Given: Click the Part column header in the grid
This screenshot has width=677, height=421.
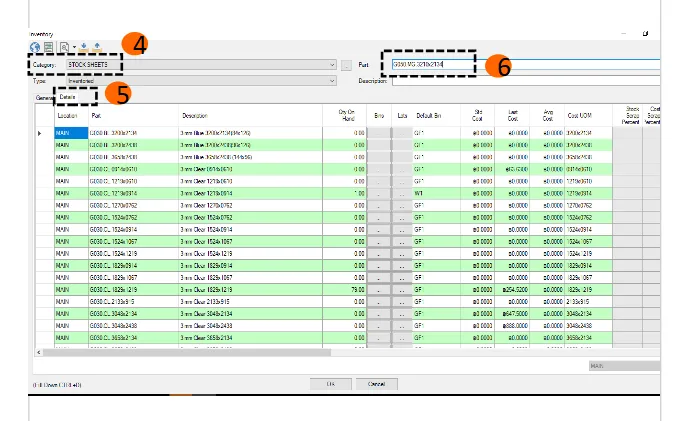Looking at the screenshot, I should click(133, 116).
